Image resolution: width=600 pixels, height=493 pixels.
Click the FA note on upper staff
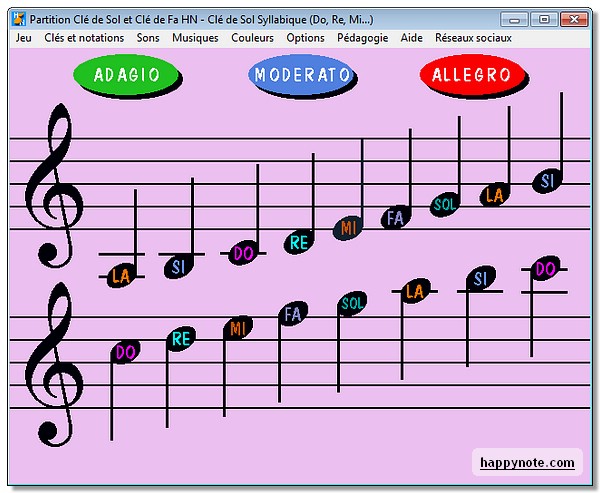(396, 218)
